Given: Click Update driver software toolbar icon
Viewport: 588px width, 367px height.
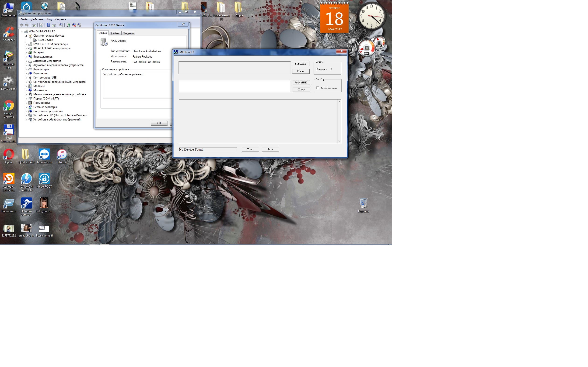Looking at the screenshot, I should (x=68, y=25).
